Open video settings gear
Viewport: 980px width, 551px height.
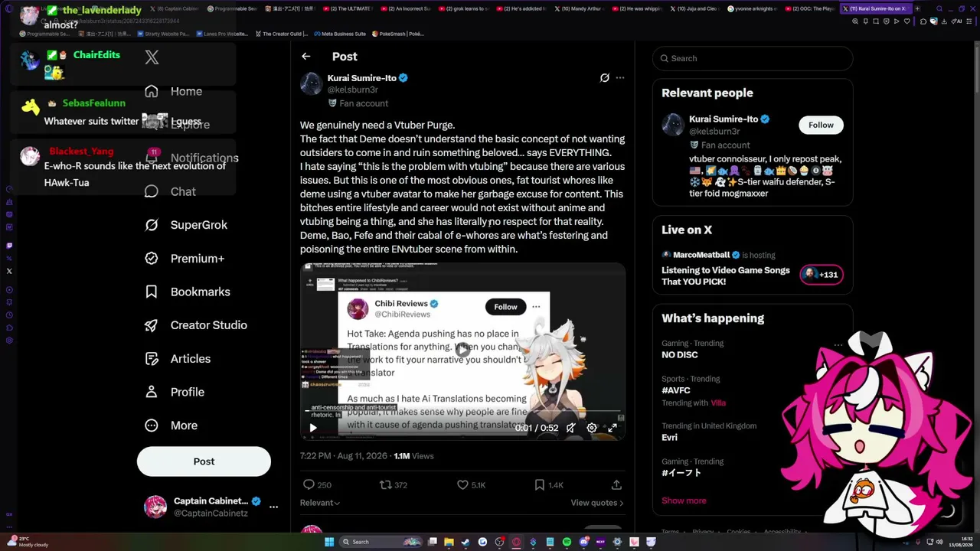[592, 428]
